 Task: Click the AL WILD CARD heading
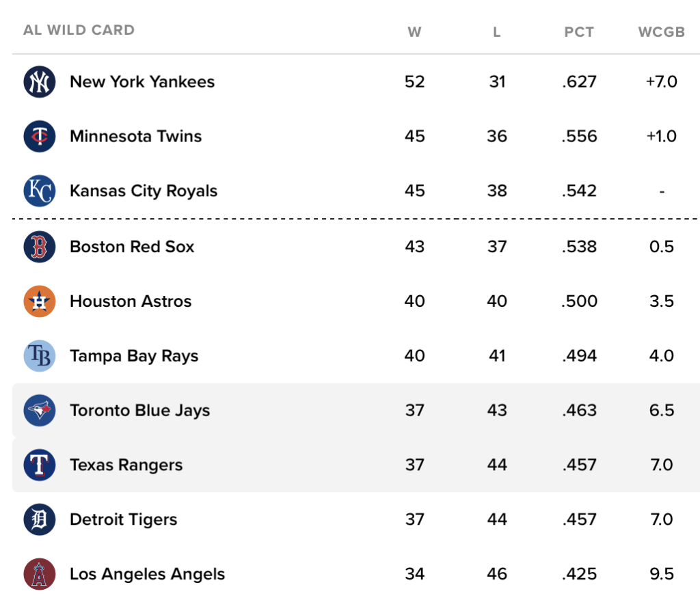coord(79,30)
